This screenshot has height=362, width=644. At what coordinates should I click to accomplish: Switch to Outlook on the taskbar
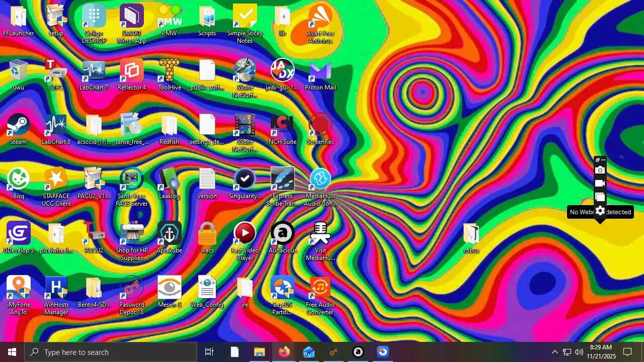[308, 352]
